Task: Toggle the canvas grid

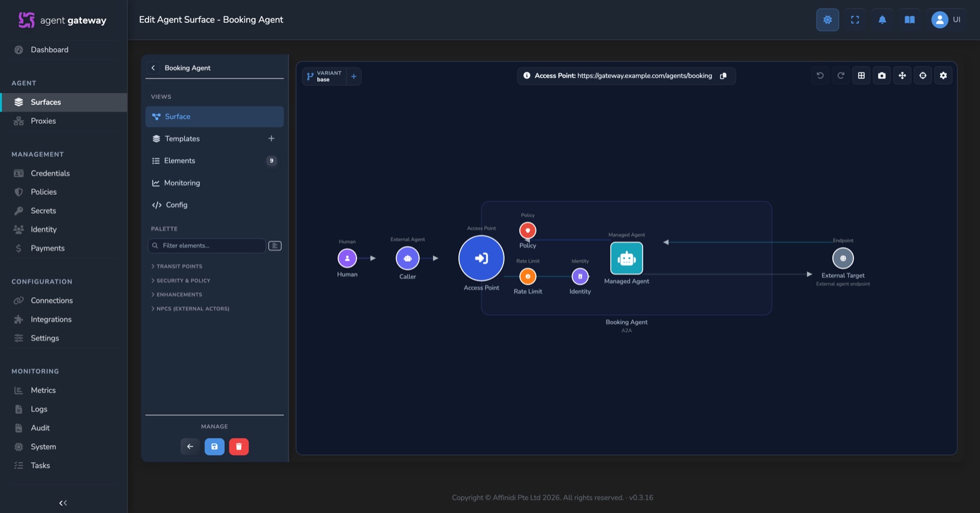Action: click(x=861, y=75)
